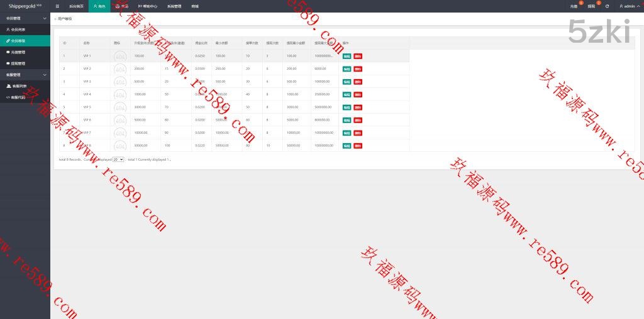Screen dimensions: 644x319
Task: Open 充值管理 in the sidebar
Action: pos(18,52)
